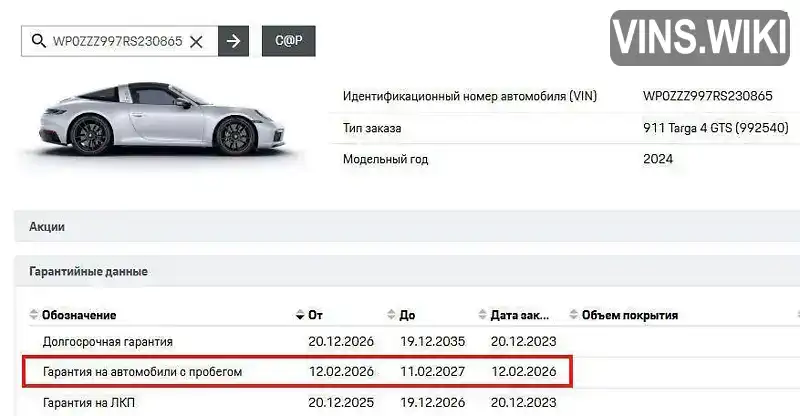Sort by Объем покрытия column
The height and width of the screenshot is (416, 800).
tap(624, 315)
